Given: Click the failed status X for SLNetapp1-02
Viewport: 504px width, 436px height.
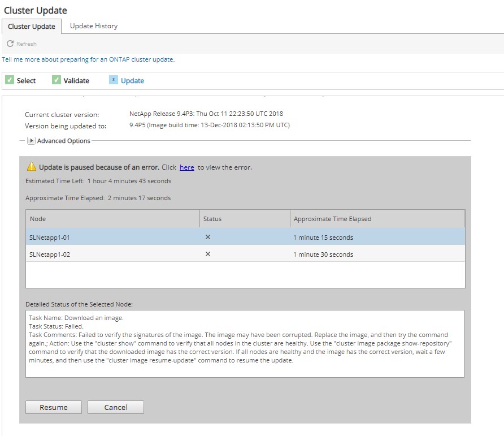Looking at the screenshot, I should [208, 254].
